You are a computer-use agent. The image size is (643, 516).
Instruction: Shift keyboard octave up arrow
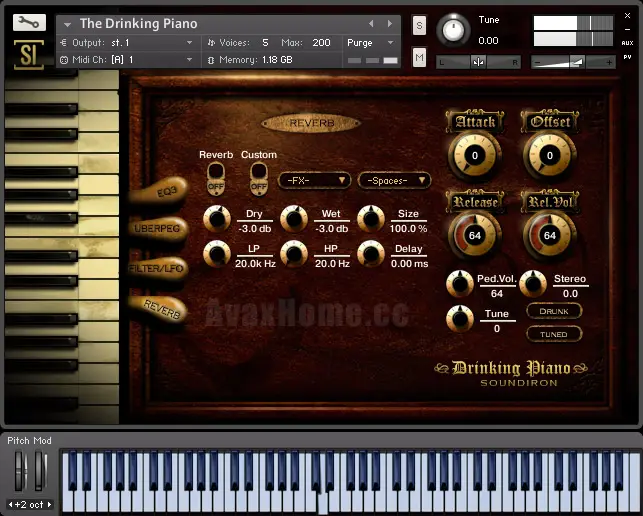50,505
